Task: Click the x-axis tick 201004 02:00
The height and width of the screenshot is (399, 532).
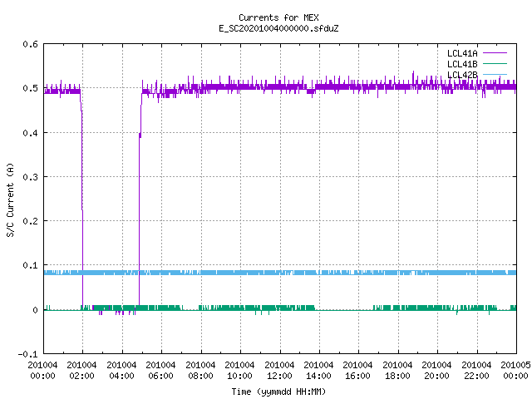Action: pos(81,371)
